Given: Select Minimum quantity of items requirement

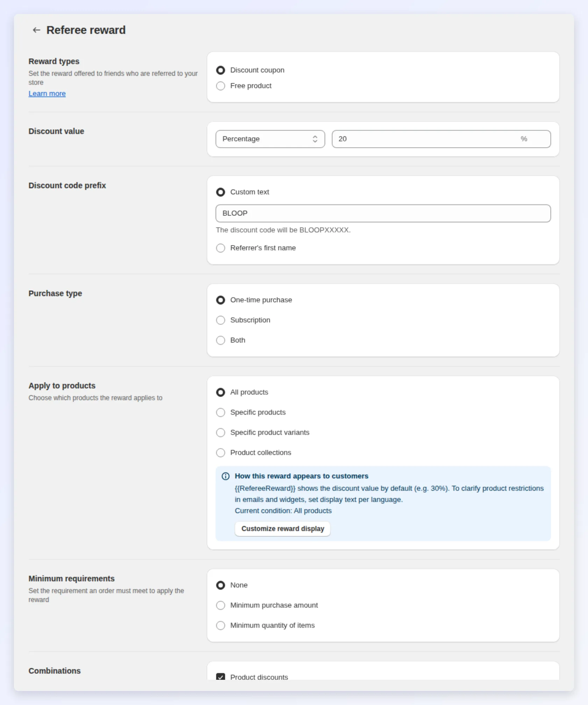Looking at the screenshot, I should tap(220, 626).
